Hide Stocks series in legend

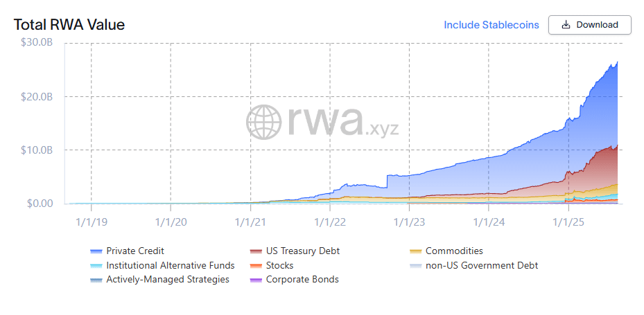279,265
